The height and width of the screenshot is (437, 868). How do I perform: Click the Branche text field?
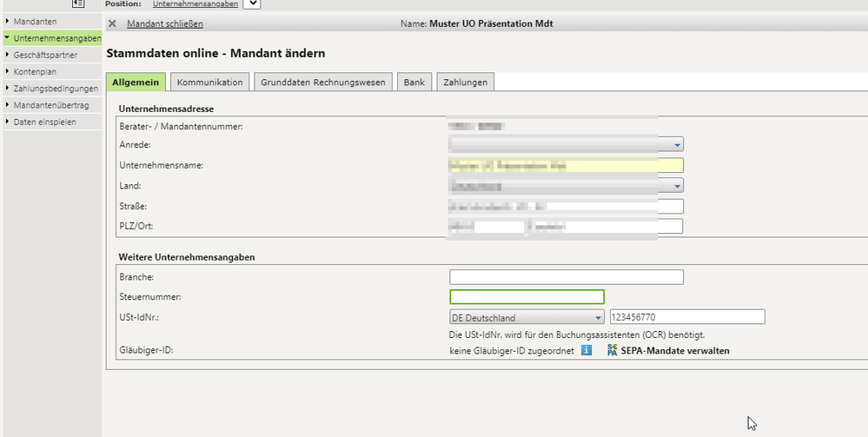tap(566, 277)
